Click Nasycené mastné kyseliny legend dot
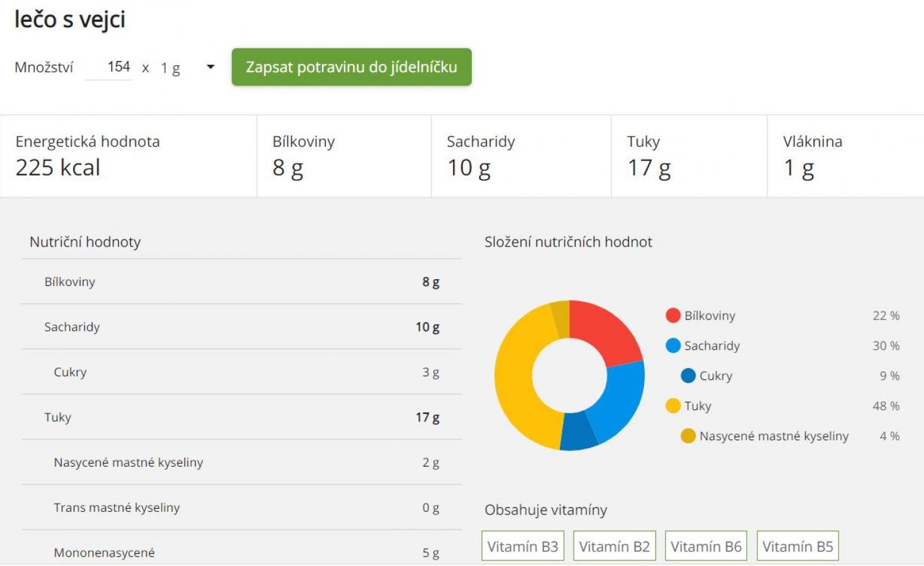This screenshot has height=566, width=924. pyautogui.click(x=688, y=436)
